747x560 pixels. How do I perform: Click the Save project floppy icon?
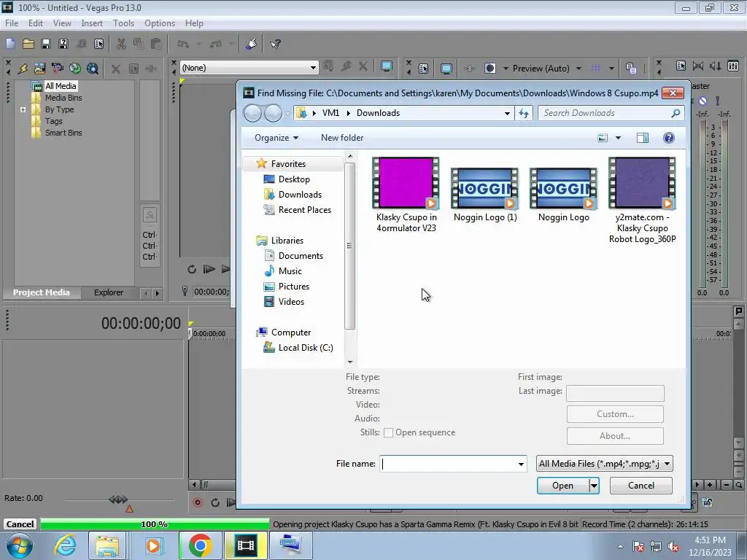pos(46,44)
